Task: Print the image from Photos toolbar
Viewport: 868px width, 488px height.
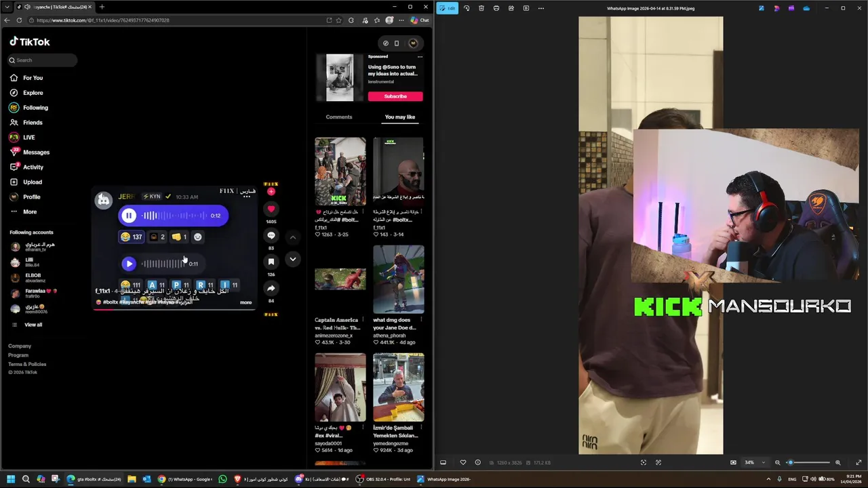Action: pos(496,8)
